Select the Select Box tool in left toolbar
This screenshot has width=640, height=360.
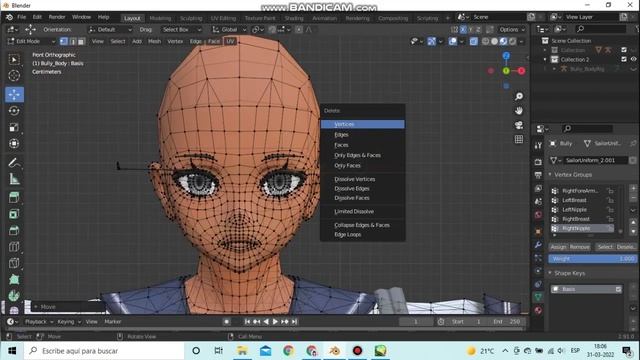coord(14,60)
